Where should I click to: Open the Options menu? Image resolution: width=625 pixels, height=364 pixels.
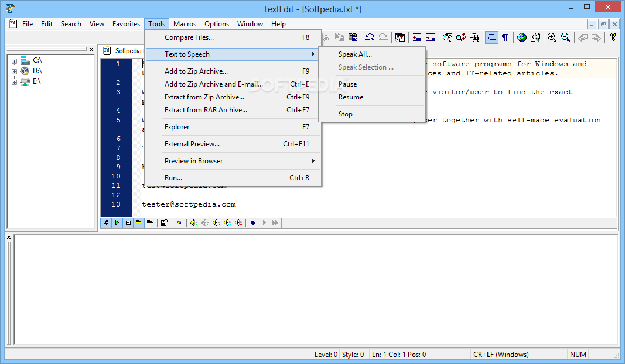coord(217,24)
